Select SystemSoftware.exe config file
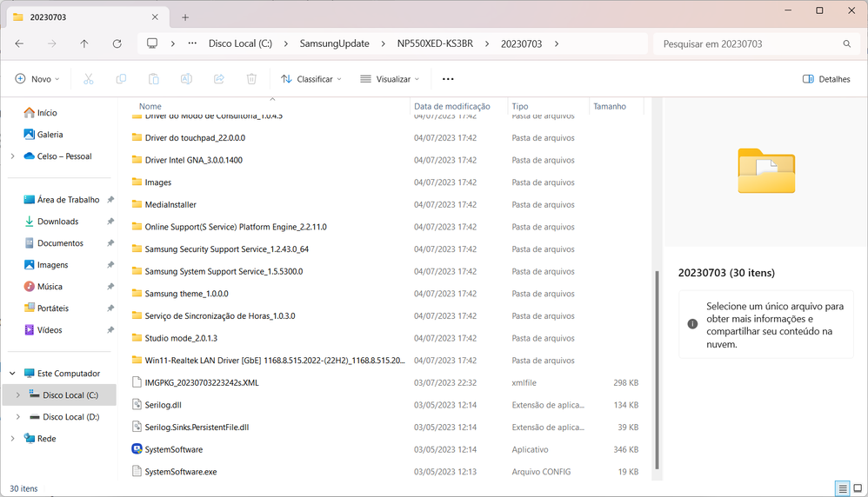The image size is (868, 497). (x=180, y=472)
